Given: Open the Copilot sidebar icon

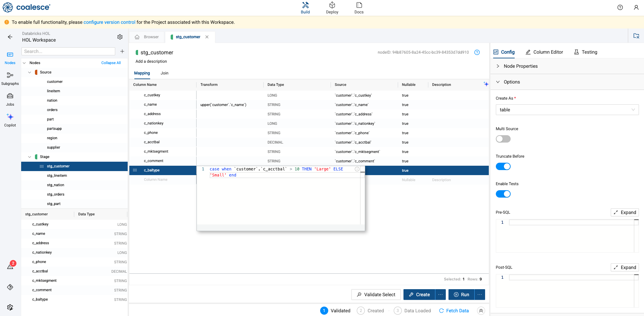Looking at the screenshot, I should (10, 117).
